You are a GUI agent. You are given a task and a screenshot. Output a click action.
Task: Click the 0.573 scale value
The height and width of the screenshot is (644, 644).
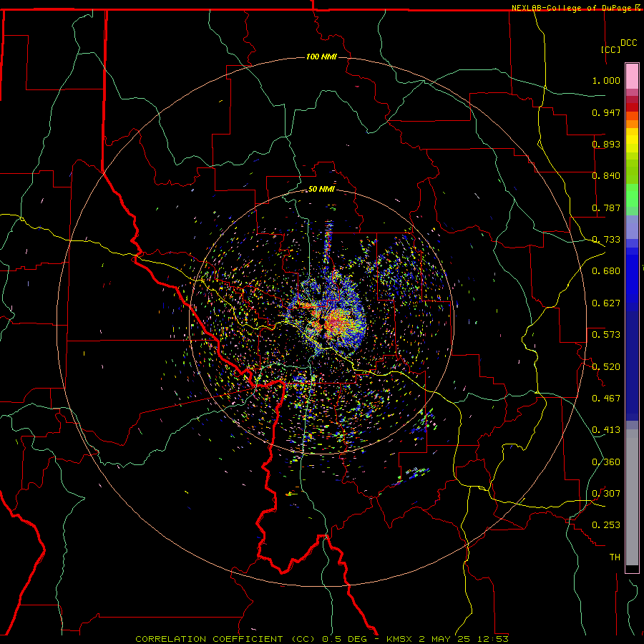tap(606, 335)
